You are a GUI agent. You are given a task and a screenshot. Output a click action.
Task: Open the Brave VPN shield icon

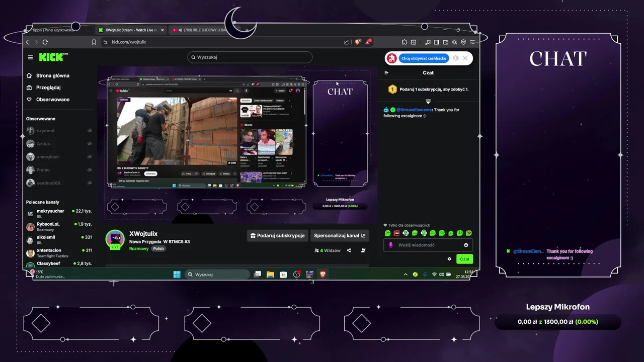coord(463,42)
